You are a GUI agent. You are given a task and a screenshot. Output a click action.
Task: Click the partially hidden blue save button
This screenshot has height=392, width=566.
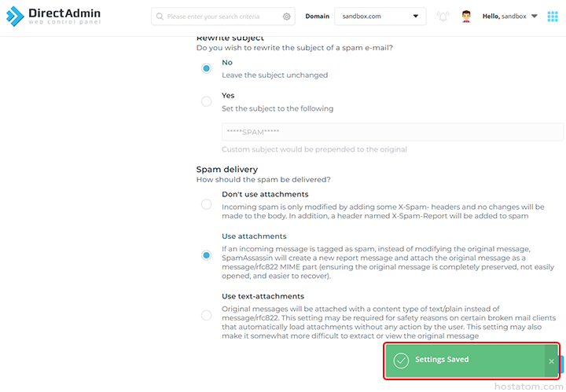(x=562, y=364)
